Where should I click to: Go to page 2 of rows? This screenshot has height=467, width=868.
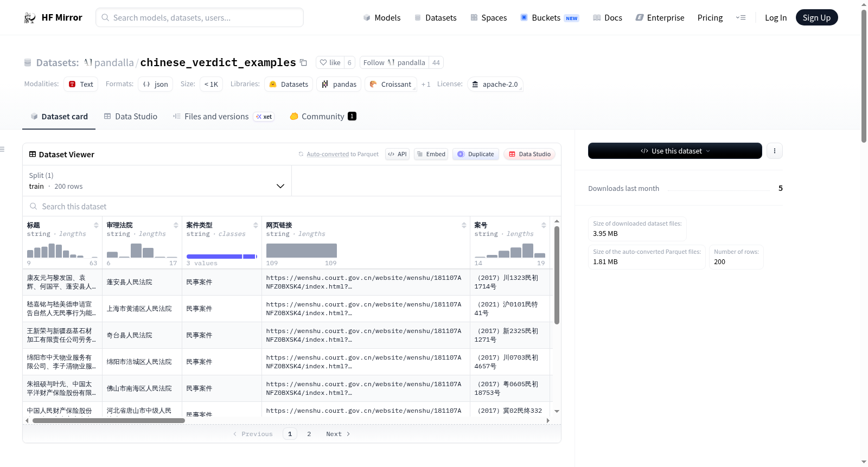(x=309, y=434)
